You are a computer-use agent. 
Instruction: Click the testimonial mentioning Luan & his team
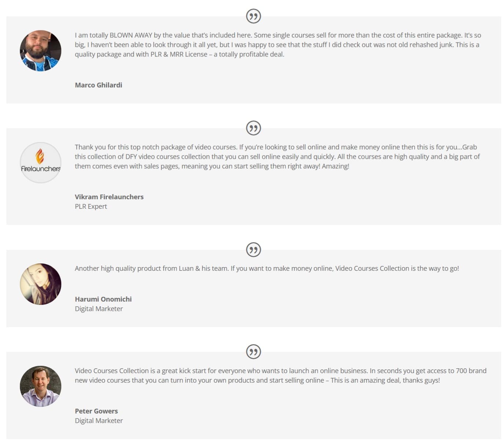pyautogui.click(x=267, y=269)
